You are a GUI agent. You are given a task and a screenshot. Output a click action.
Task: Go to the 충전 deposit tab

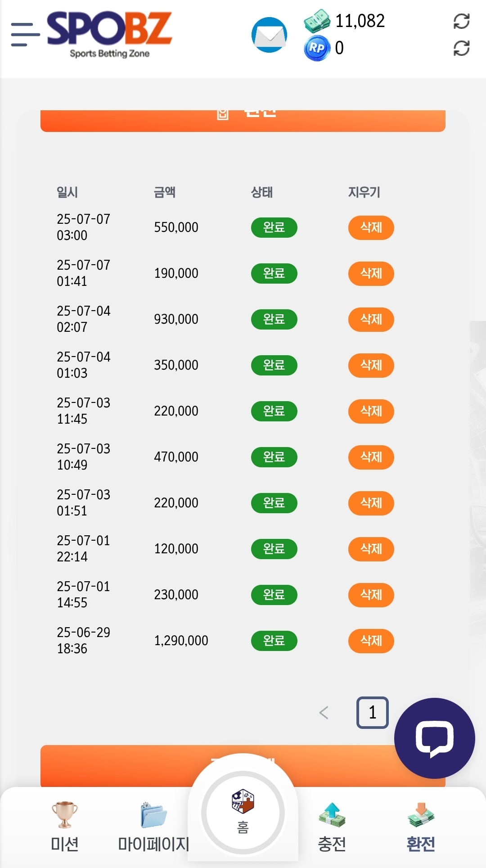tap(332, 827)
